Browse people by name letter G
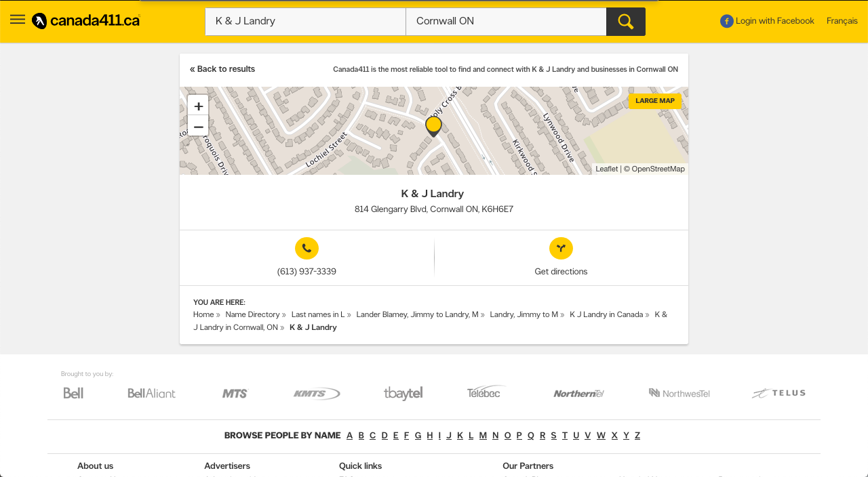This screenshot has height=477, width=868. [x=418, y=436]
